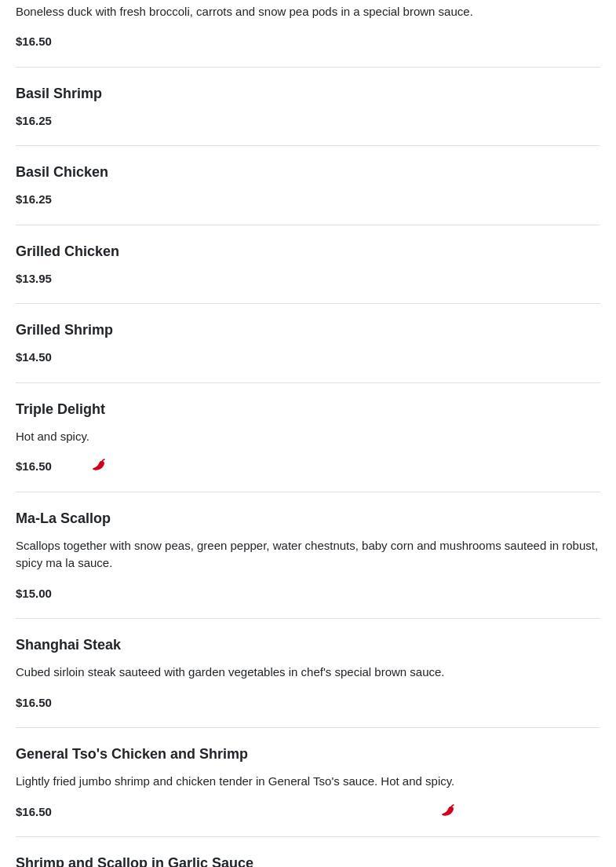Click the spicy chili icon for Triple Delight
616x867 pixels.
coord(99,465)
